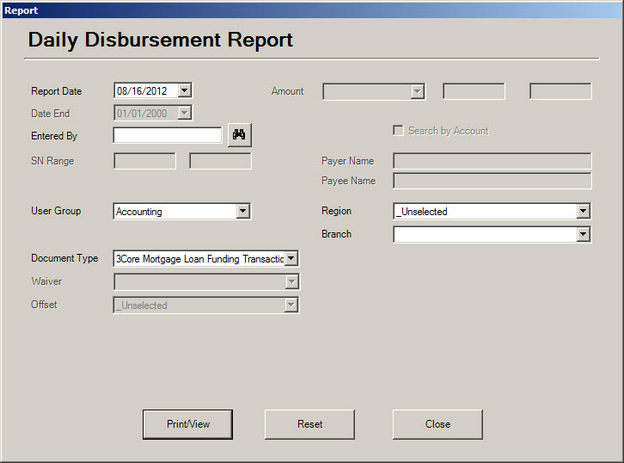Expand the Document Type dropdown
Image resolution: width=624 pixels, height=463 pixels.
[291, 258]
